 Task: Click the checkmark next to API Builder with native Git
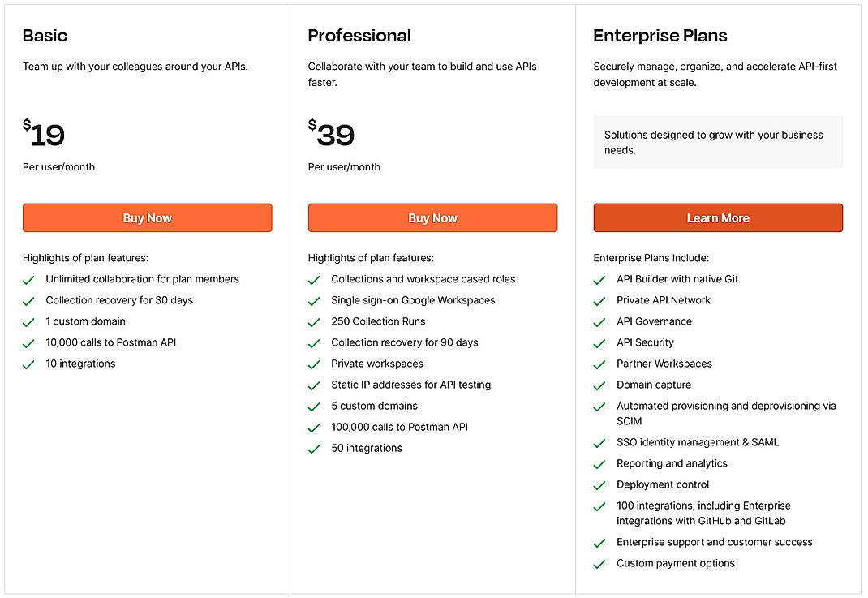(x=599, y=279)
